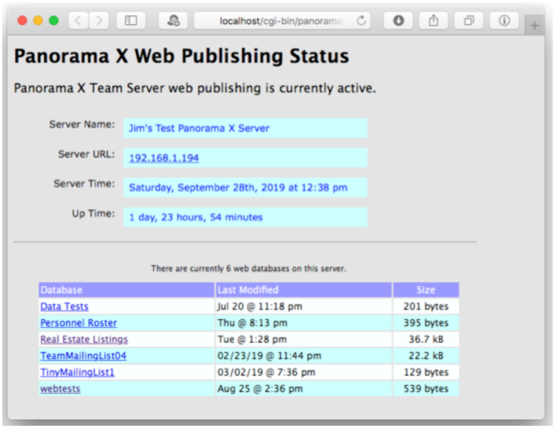
Task: Open the Personnel Roster database link
Action: [x=79, y=323]
